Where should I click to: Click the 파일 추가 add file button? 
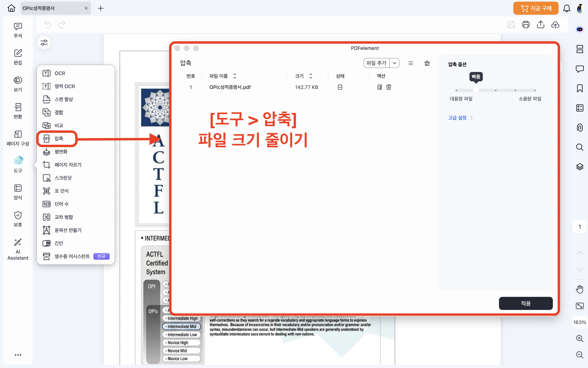[x=376, y=63]
